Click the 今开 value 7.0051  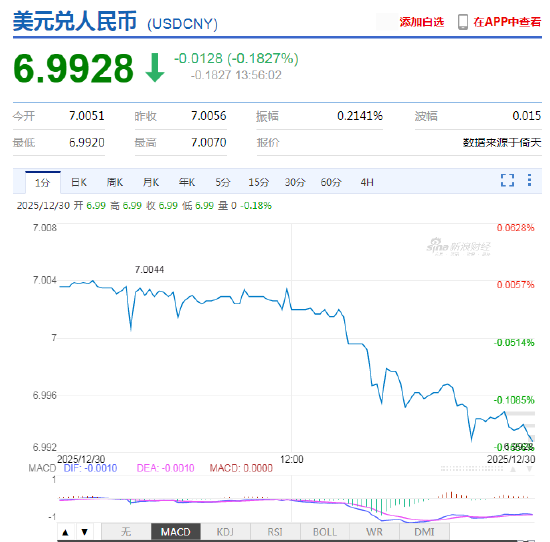[87, 116]
